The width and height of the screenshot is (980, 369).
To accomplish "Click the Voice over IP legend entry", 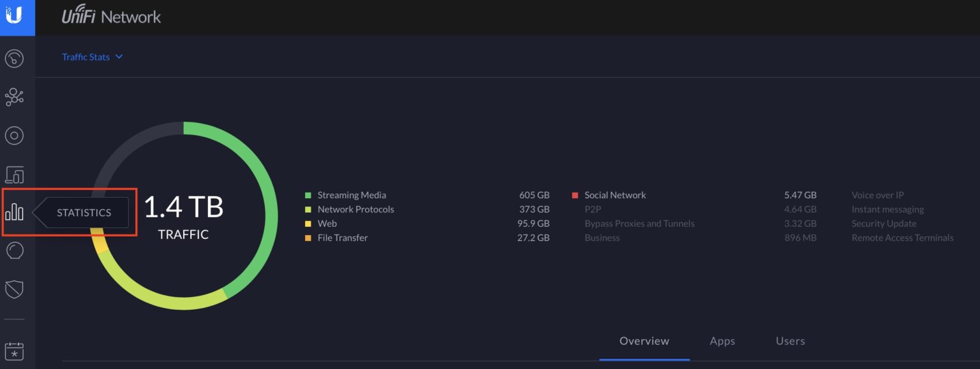I will pos(878,195).
